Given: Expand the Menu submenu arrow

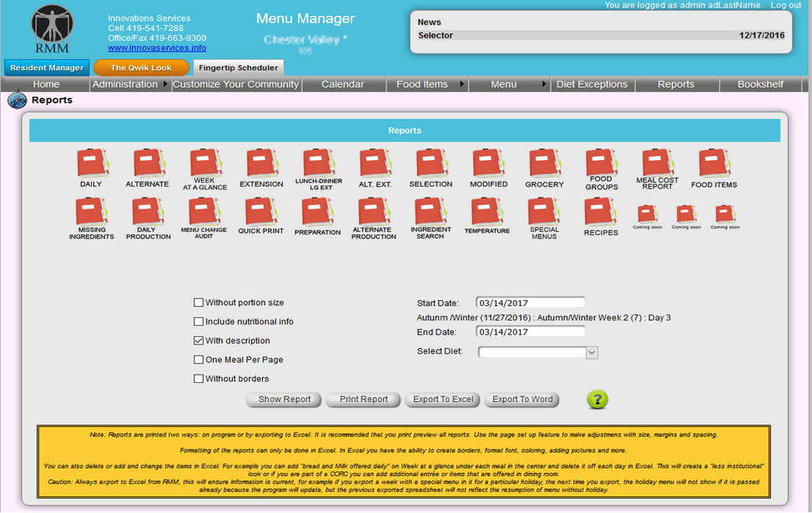Looking at the screenshot, I should tap(545, 83).
